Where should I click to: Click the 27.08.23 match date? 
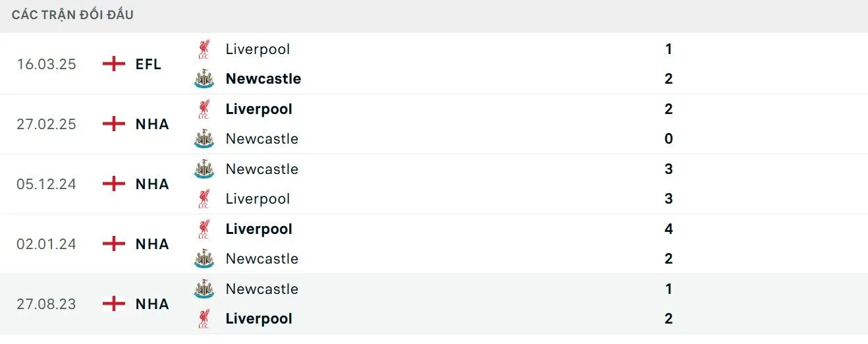click(x=46, y=304)
